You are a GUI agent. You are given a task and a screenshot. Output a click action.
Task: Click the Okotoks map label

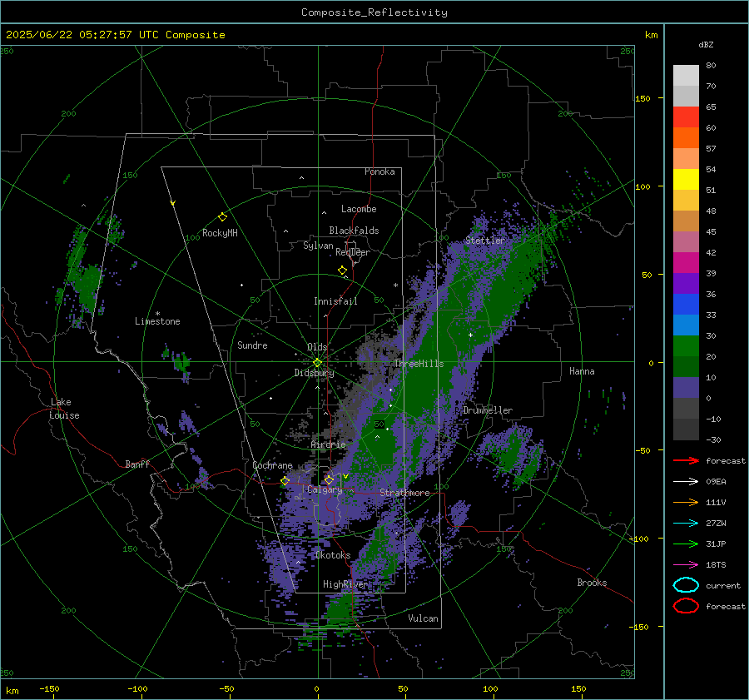click(333, 555)
